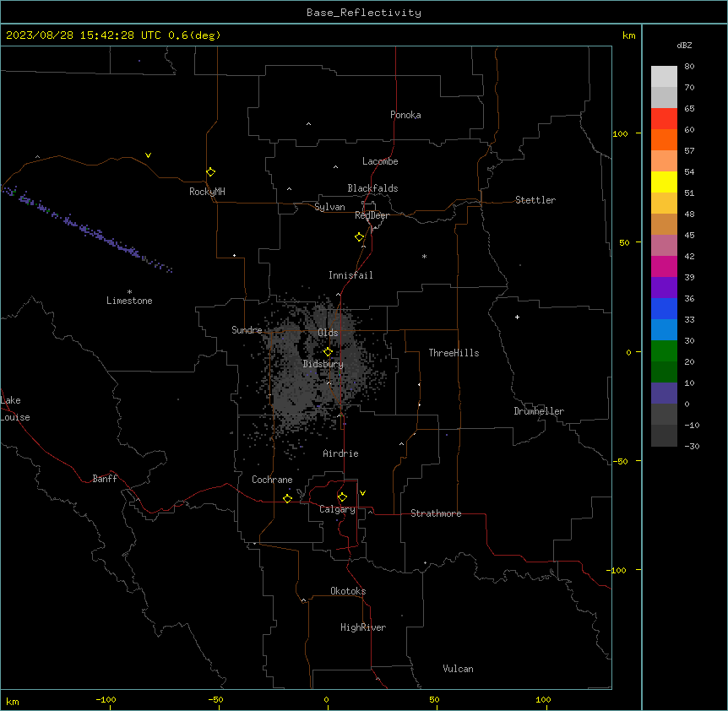728x711 pixels.
Task: Click the Sundre town label
Action: [247, 330]
